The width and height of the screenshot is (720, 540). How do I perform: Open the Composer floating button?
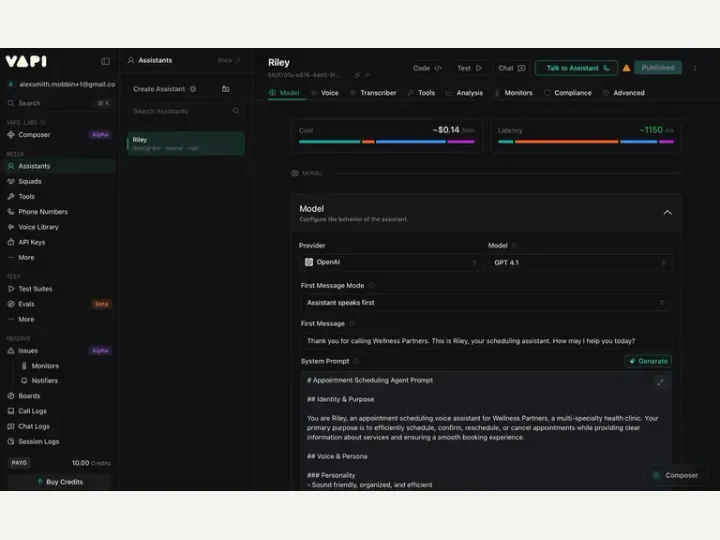(675, 475)
